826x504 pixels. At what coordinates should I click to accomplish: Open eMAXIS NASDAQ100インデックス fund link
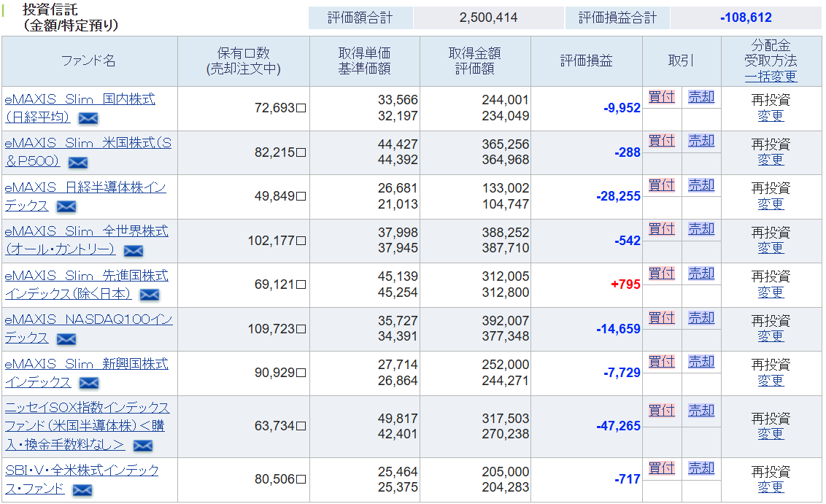point(88,329)
